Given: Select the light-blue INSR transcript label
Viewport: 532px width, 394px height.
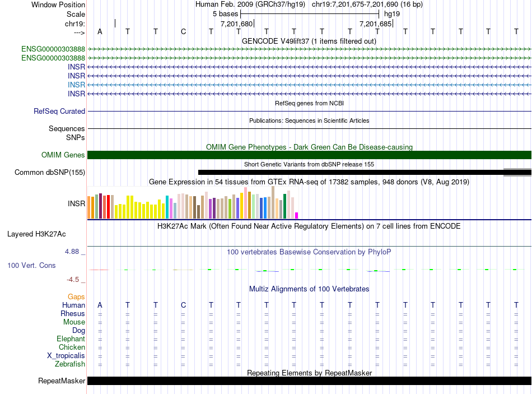Looking at the screenshot, I should tap(76, 85).
